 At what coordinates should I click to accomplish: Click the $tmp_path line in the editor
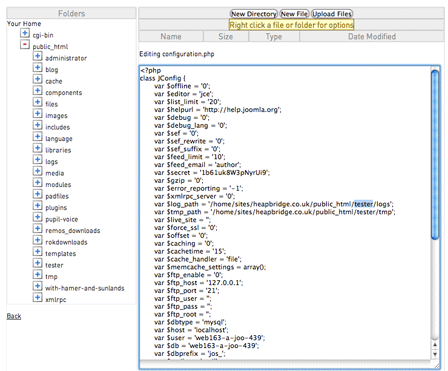pos(275,212)
